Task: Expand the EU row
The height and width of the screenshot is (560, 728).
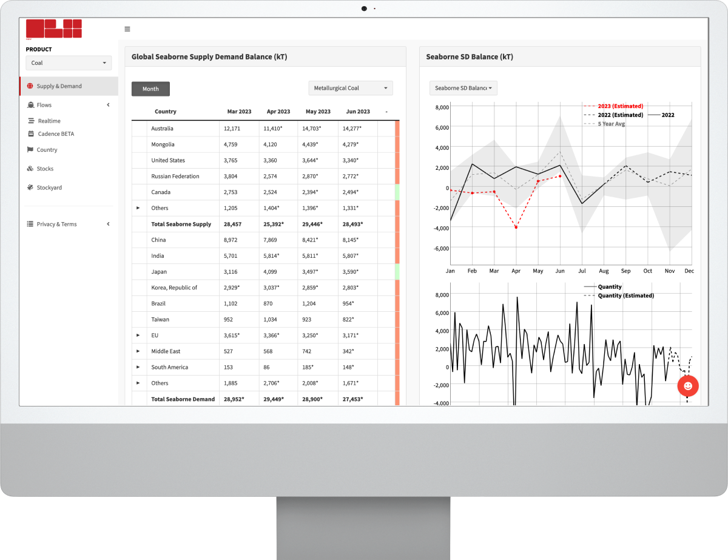Action: pyautogui.click(x=138, y=336)
